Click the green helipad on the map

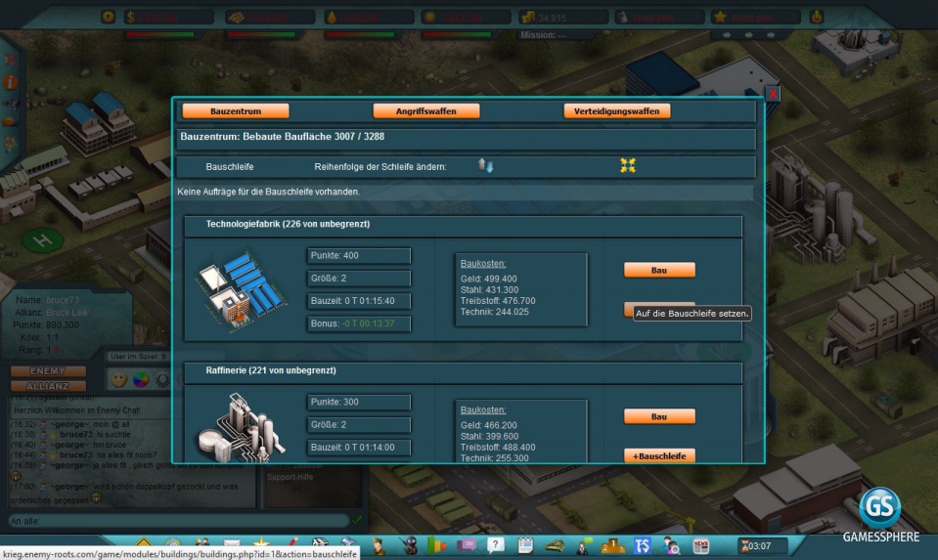(x=42, y=240)
